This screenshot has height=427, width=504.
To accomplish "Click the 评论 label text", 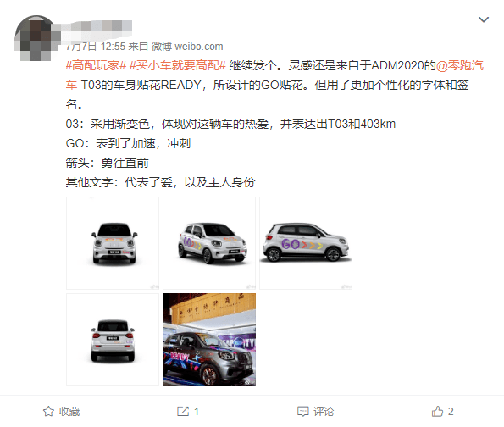I will click(324, 412).
